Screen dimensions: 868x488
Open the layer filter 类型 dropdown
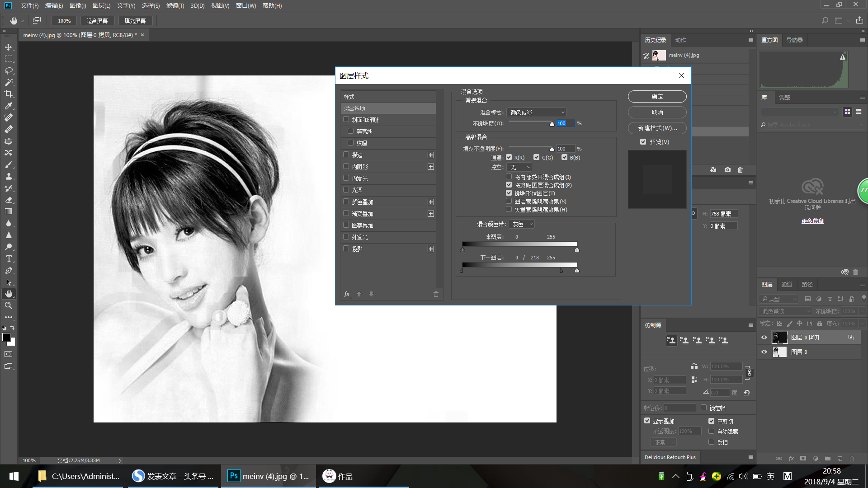[x=778, y=299]
